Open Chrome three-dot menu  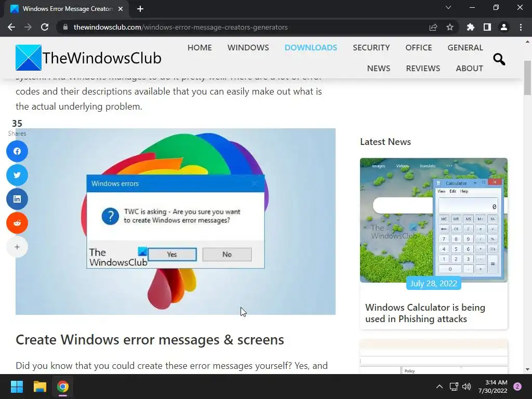point(521,27)
